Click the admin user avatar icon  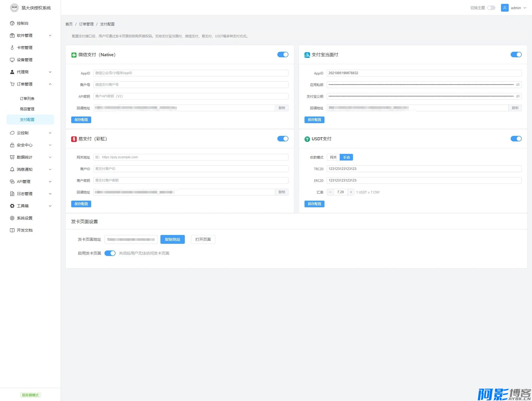pos(505,8)
